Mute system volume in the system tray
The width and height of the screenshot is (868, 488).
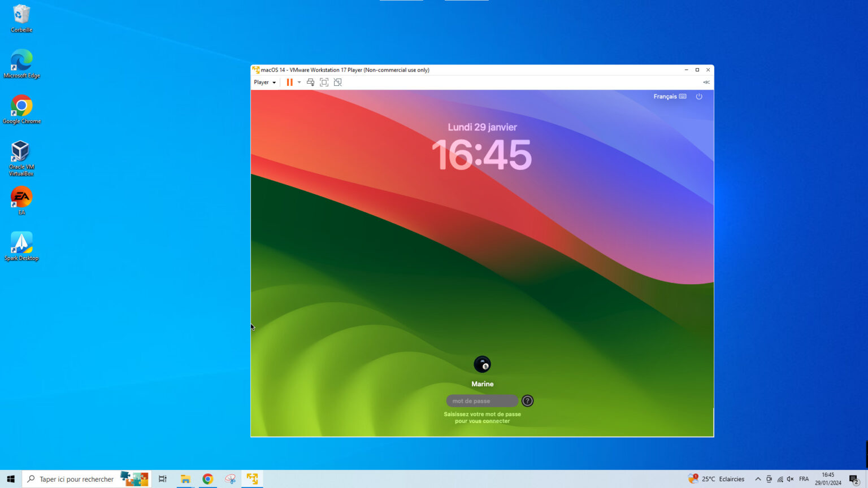pyautogui.click(x=790, y=478)
